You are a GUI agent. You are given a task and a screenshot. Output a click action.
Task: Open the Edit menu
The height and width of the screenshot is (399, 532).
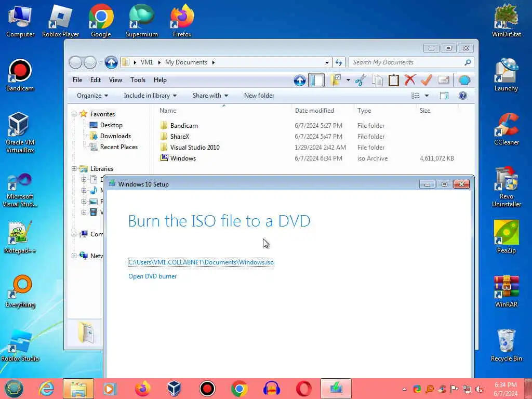[96, 80]
